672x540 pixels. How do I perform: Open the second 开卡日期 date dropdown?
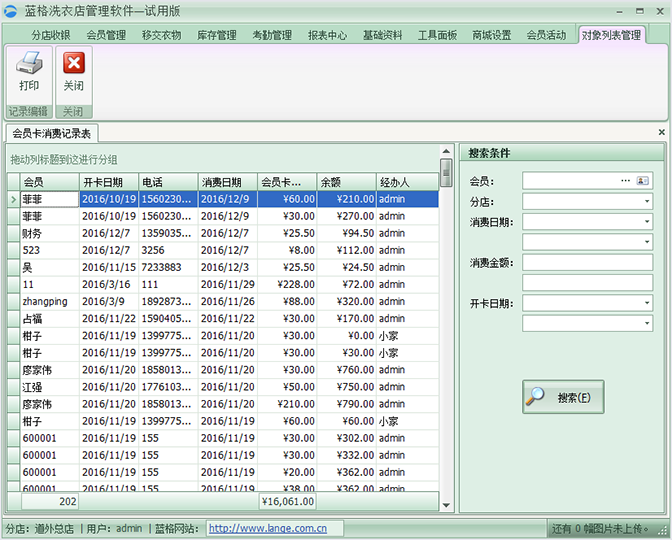point(646,323)
